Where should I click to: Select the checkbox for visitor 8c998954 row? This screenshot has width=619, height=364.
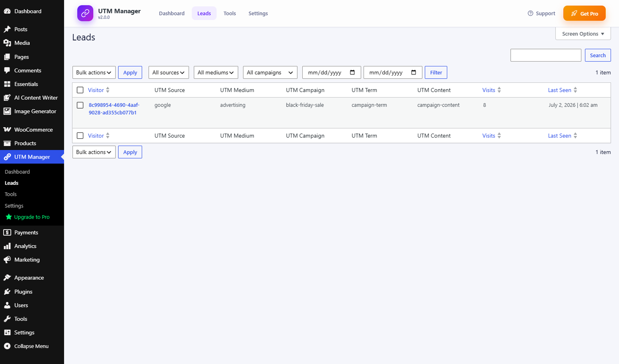click(x=80, y=105)
